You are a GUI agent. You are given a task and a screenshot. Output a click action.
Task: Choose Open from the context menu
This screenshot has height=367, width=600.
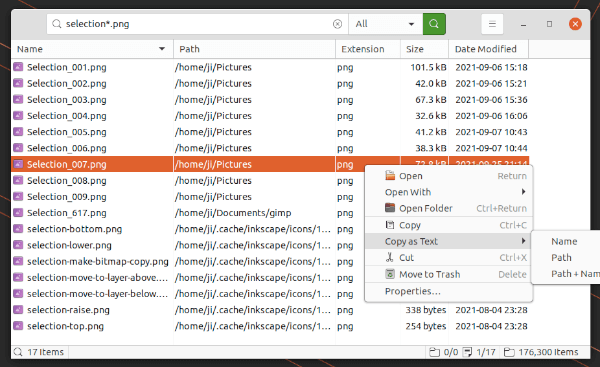point(448,176)
